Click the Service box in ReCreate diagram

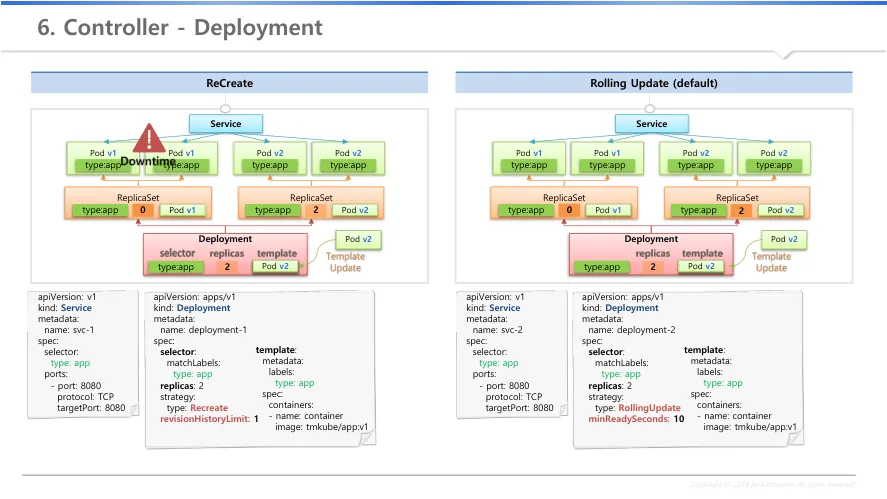pos(226,124)
